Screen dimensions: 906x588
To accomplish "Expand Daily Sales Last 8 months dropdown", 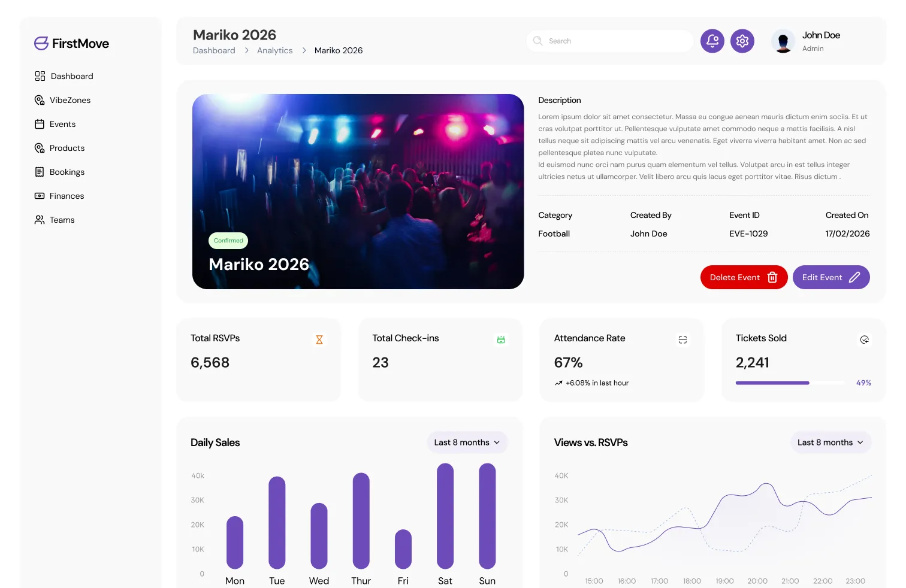I will click(467, 442).
